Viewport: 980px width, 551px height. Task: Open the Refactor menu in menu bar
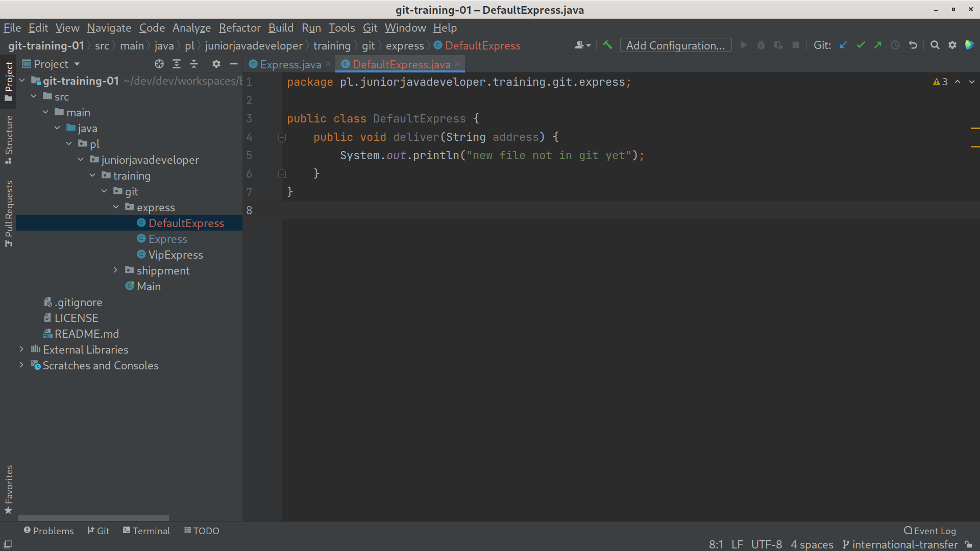(239, 28)
